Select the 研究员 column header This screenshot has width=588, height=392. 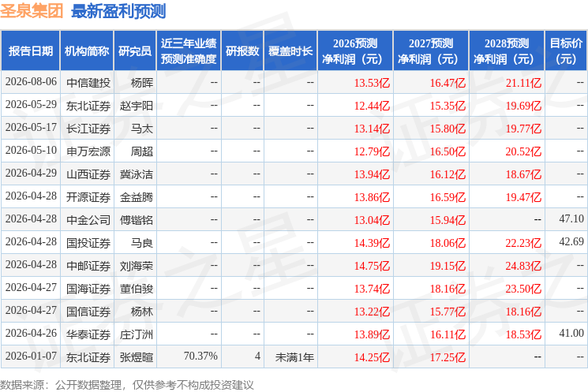coord(135,51)
